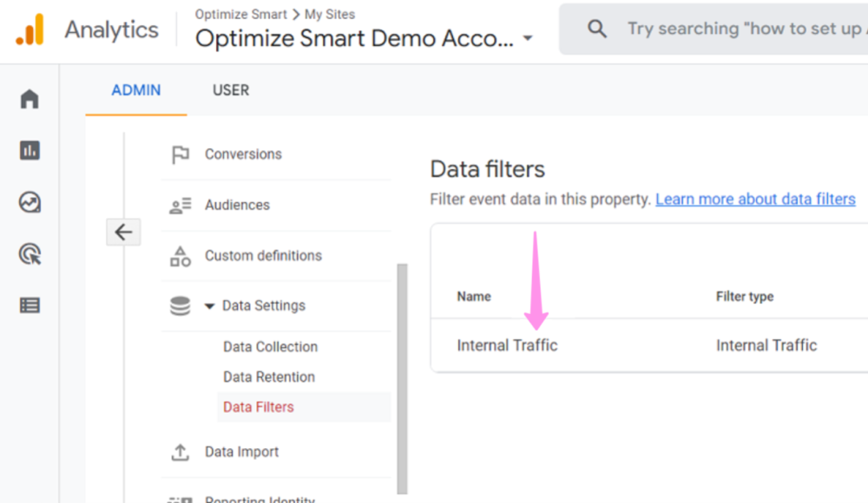The image size is (868, 503).
Task: Switch to the ADMIN tab
Action: click(135, 90)
